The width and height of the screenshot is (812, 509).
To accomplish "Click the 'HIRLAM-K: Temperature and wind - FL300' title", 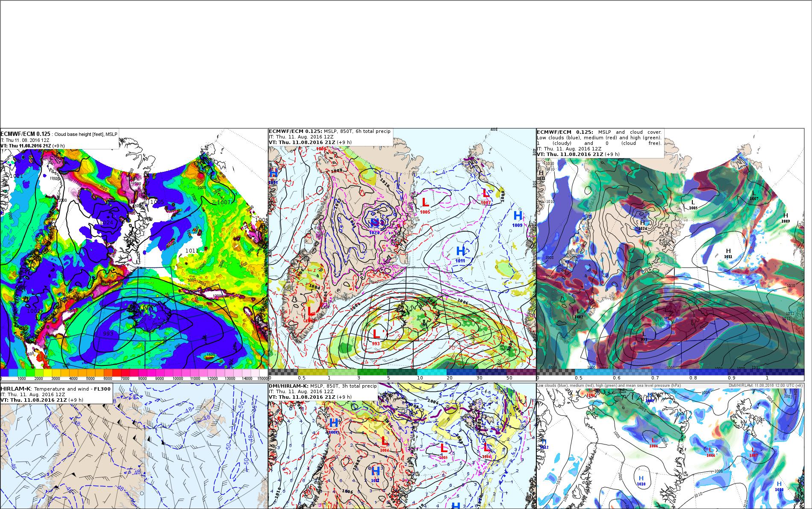I will (x=56, y=389).
